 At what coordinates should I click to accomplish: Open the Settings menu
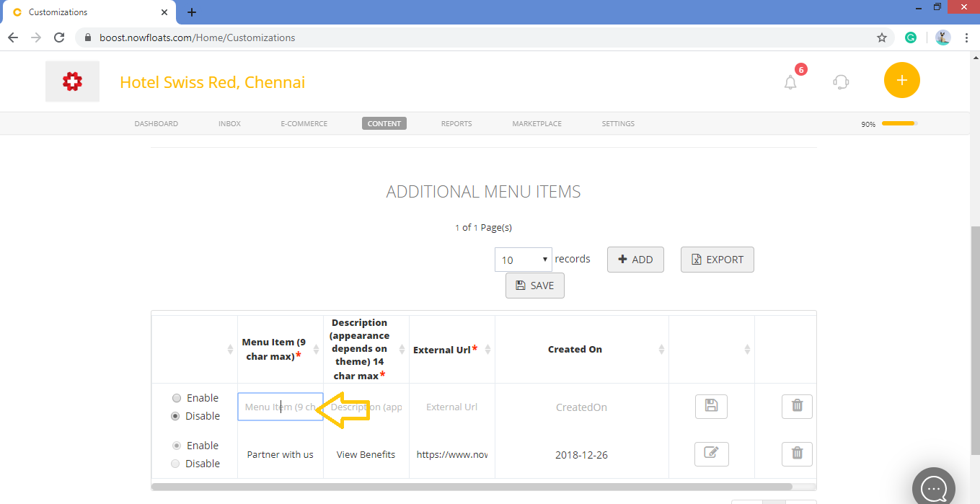pos(618,123)
